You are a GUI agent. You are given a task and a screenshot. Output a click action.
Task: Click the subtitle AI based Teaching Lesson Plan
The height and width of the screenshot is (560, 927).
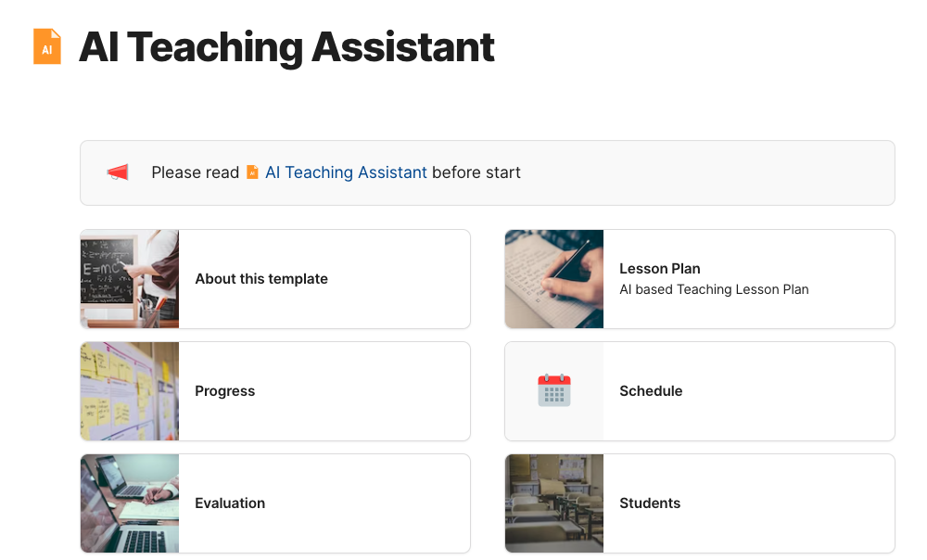(713, 289)
